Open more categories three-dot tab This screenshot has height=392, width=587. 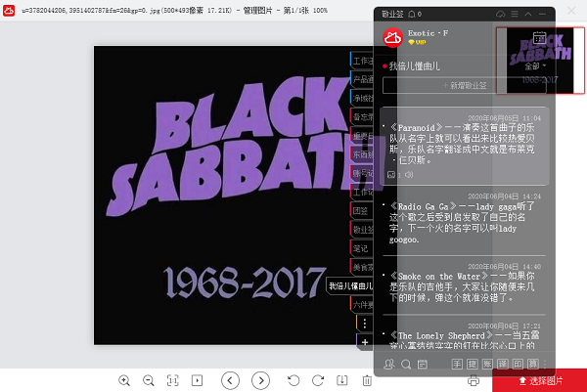click(x=365, y=324)
